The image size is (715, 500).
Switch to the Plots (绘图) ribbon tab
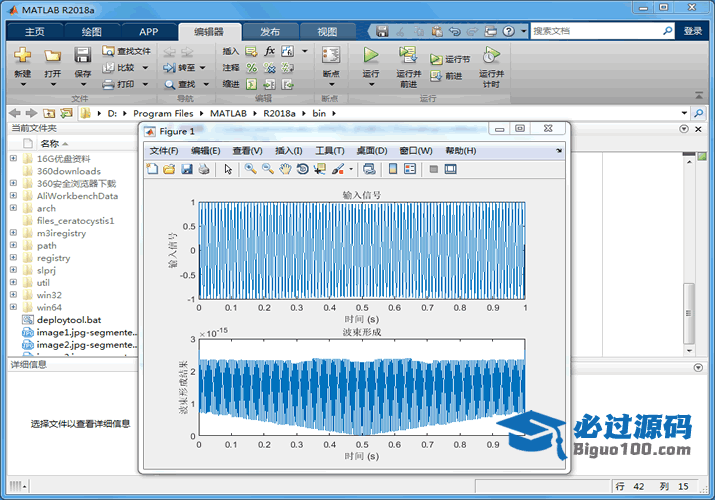coord(92,31)
